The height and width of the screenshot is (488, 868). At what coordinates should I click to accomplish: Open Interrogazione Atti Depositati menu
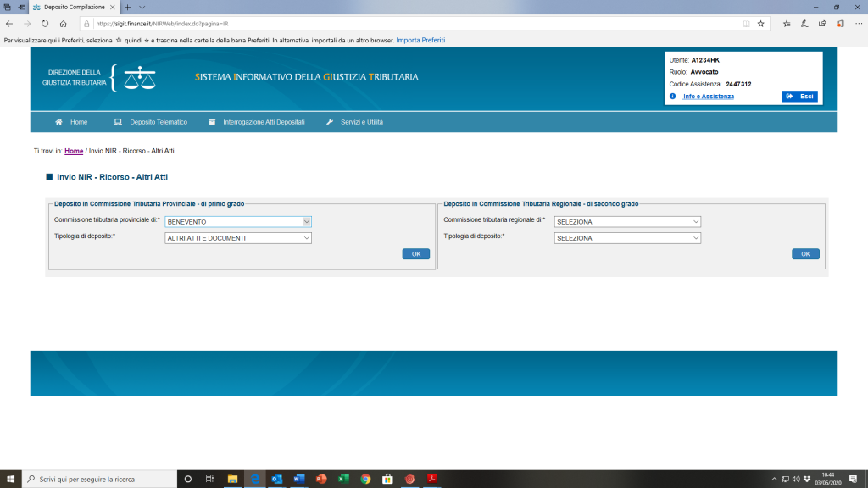(x=257, y=122)
